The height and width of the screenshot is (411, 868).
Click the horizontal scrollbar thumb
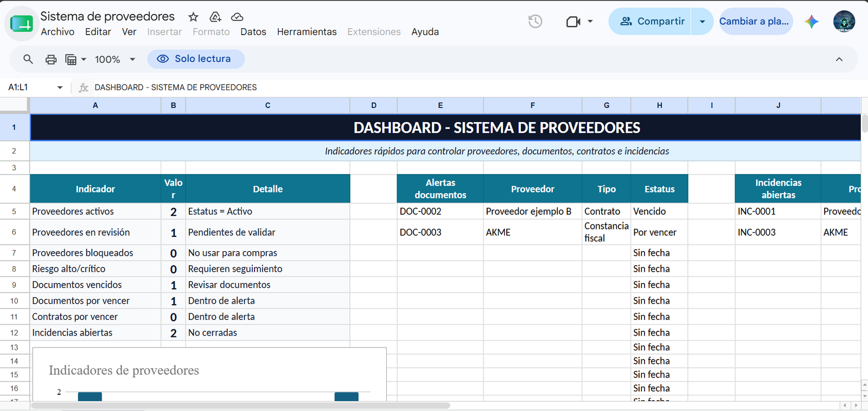coord(240,406)
